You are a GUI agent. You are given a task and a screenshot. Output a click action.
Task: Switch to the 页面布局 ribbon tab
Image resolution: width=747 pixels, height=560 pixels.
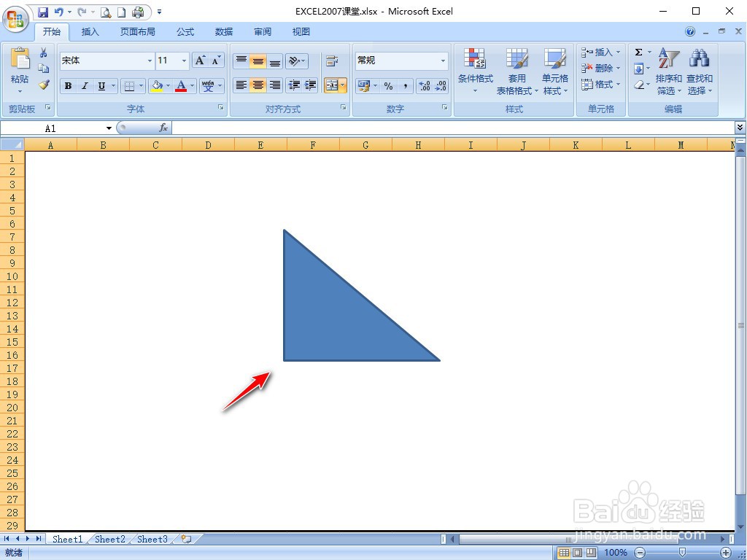(138, 32)
